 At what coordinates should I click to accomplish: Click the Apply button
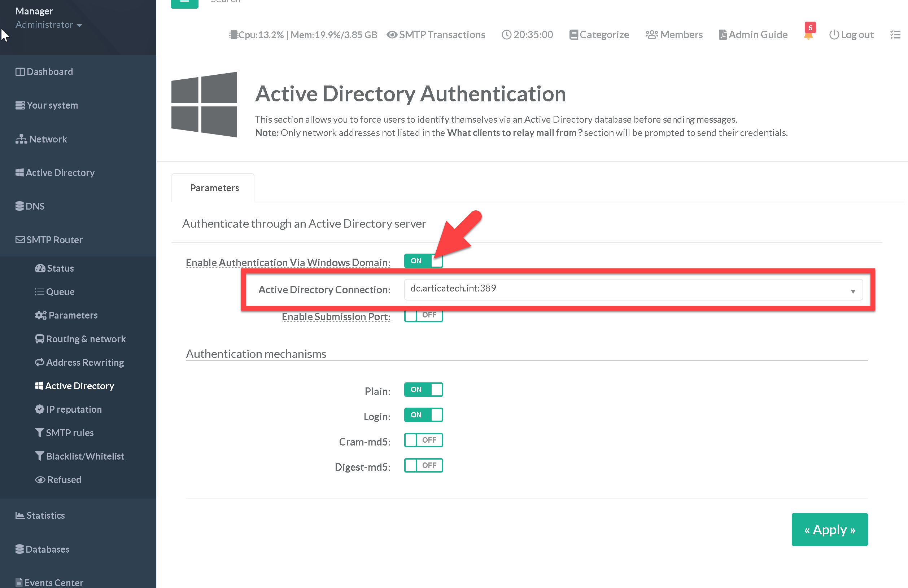pos(829,529)
